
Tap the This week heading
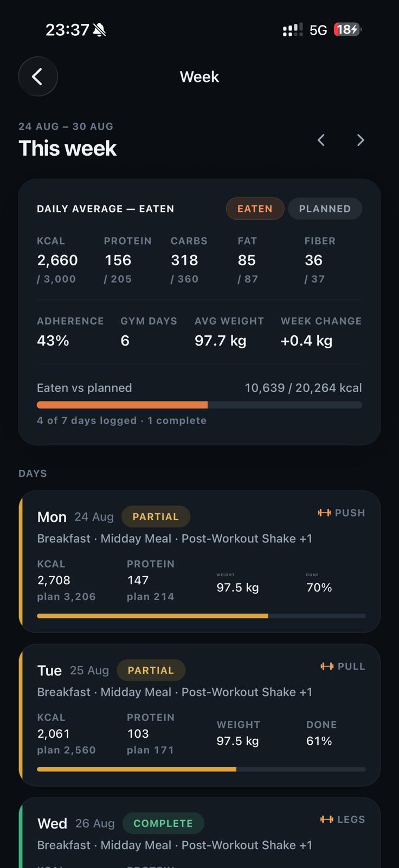click(67, 148)
